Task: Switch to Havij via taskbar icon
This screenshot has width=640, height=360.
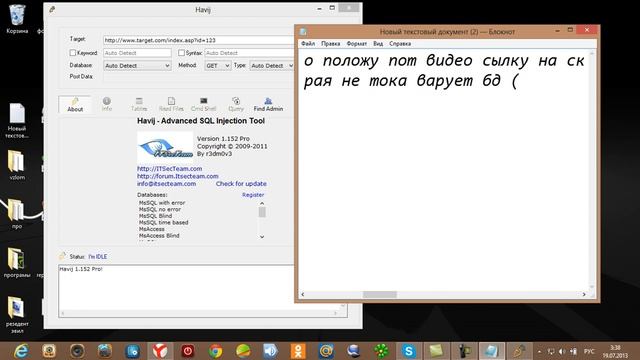Action: [519, 351]
